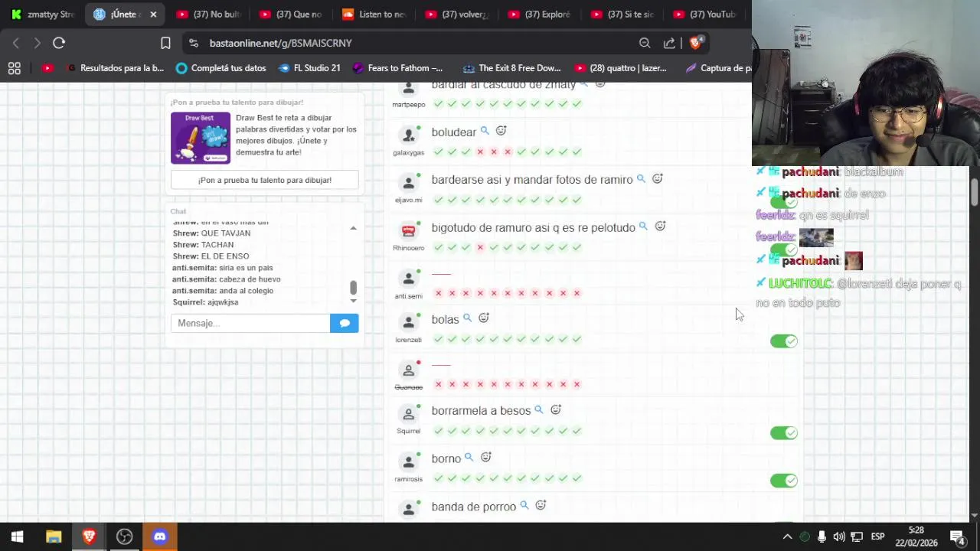This screenshot has width=980, height=551.
Task: Open "The Exit 8 Free Dow..." bookmark
Action: point(512,68)
